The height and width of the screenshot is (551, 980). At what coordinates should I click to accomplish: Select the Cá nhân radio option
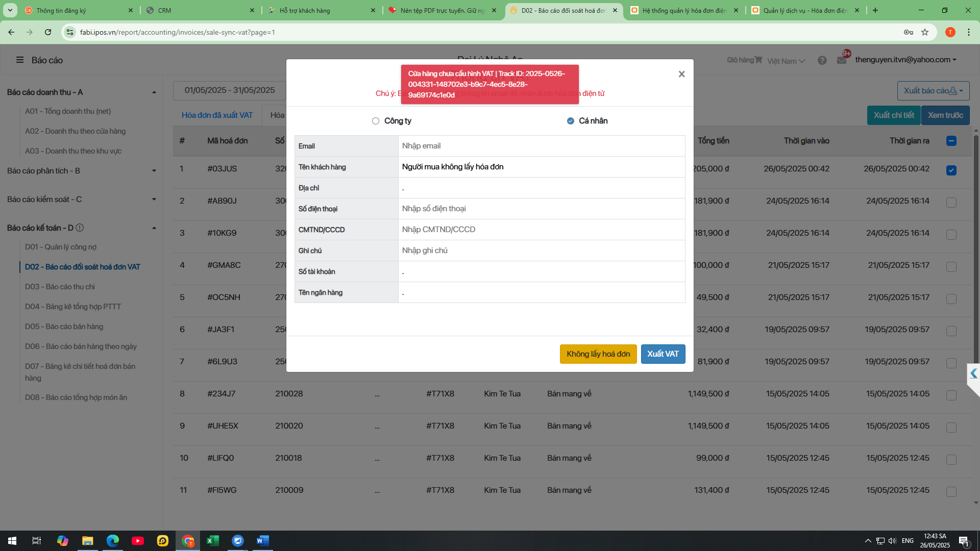coord(570,121)
